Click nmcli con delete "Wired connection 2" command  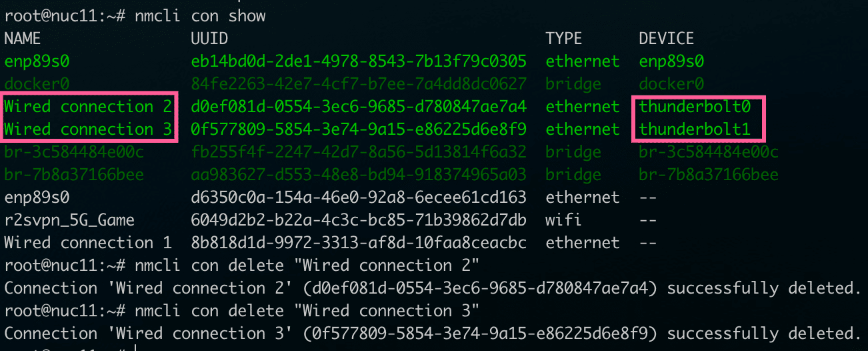coord(307,266)
